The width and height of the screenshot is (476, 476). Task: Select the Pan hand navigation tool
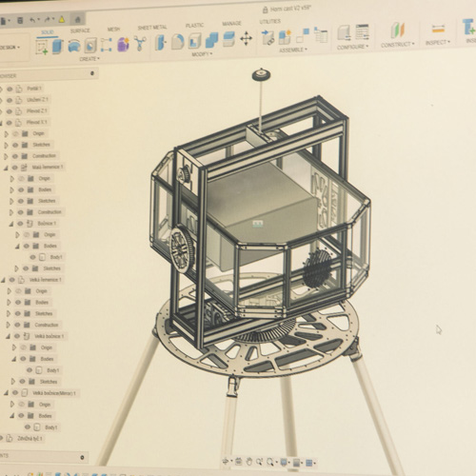pyautogui.click(x=249, y=462)
